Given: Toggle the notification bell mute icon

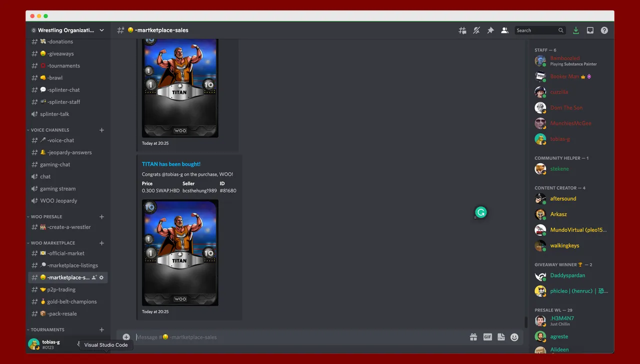Looking at the screenshot, I should click(x=476, y=30).
